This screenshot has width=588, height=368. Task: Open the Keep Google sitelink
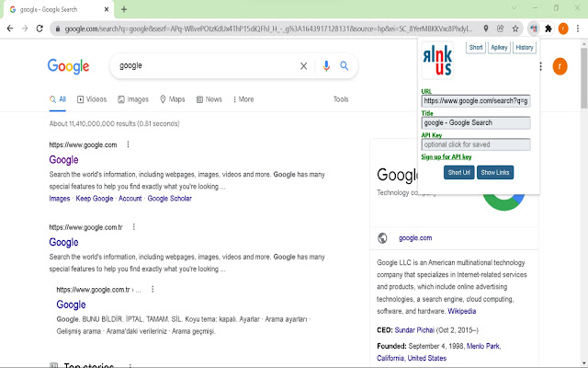95,199
